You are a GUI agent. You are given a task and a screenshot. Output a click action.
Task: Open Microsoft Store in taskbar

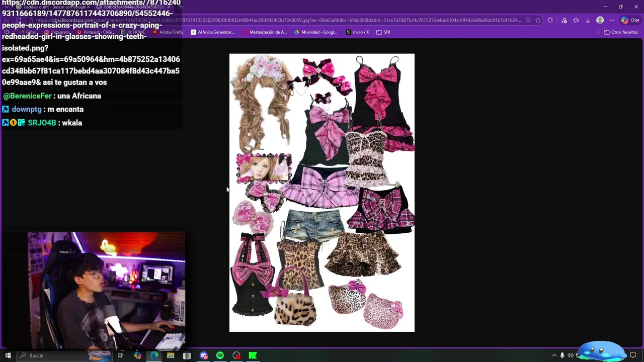click(187, 355)
